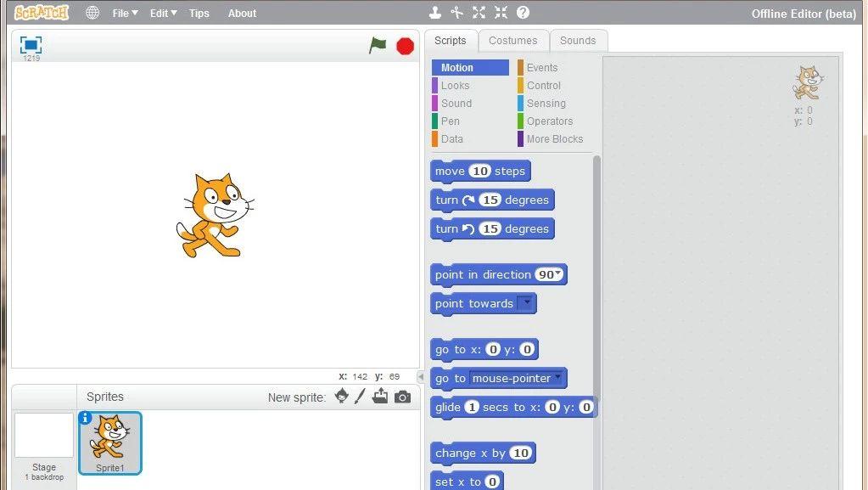Screen dimensions: 868x490
Task: Open the point towards dropdown
Action: [x=526, y=302]
